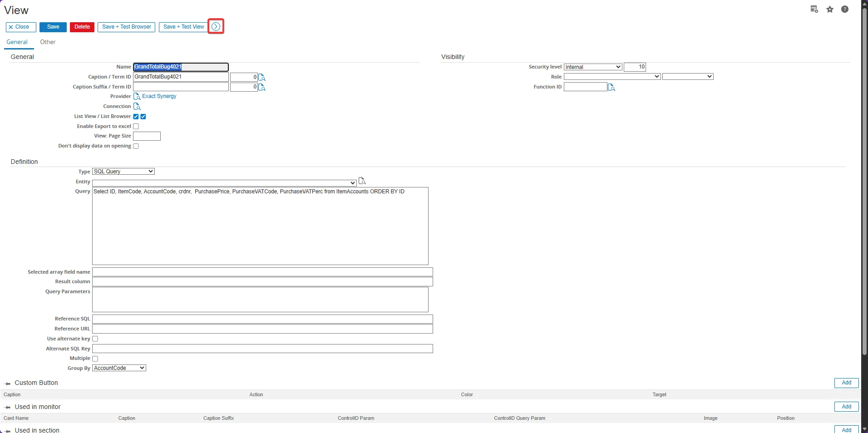The height and width of the screenshot is (433, 868).
Task: Add page to favorites with star icon
Action: (x=830, y=10)
